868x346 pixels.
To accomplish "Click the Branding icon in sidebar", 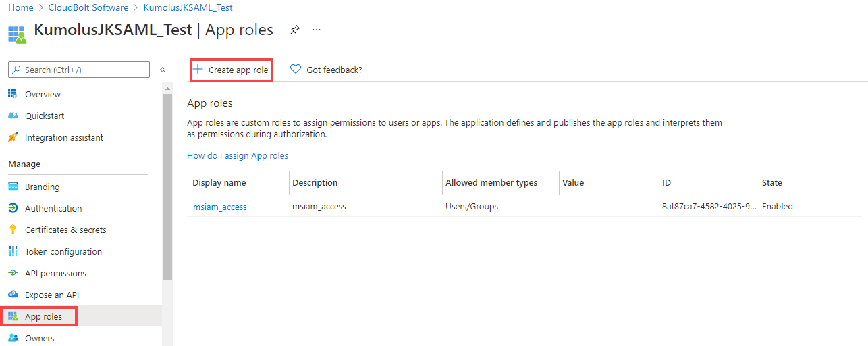I will click(x=13, y=187).
